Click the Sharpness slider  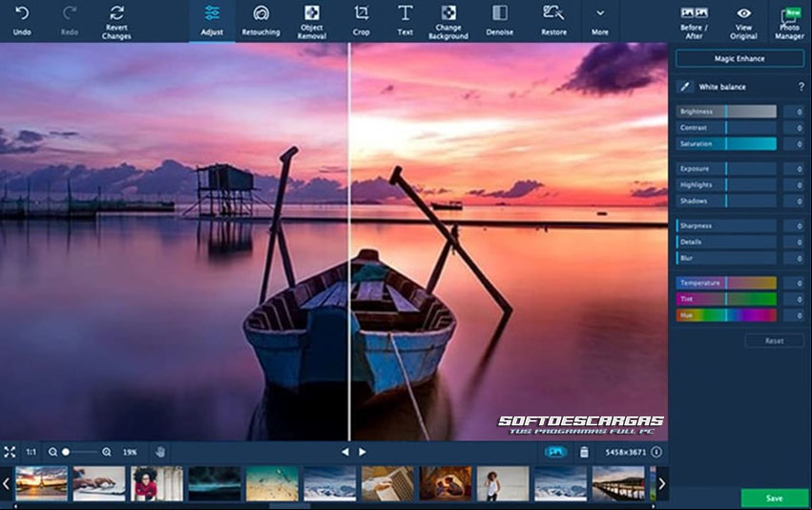click(726, 225)
